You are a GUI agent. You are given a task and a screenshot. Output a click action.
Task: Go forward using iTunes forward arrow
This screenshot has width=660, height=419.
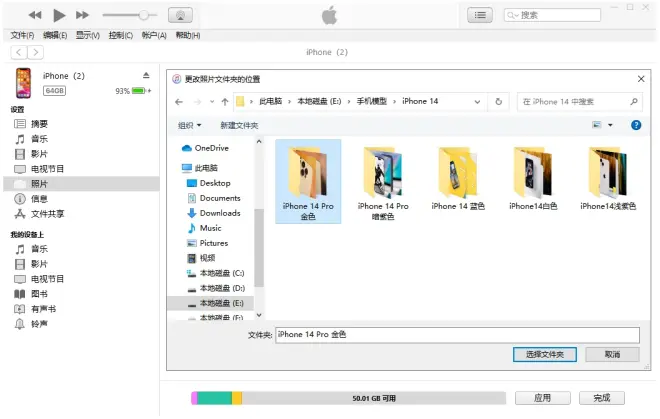[x=36, y=53]
